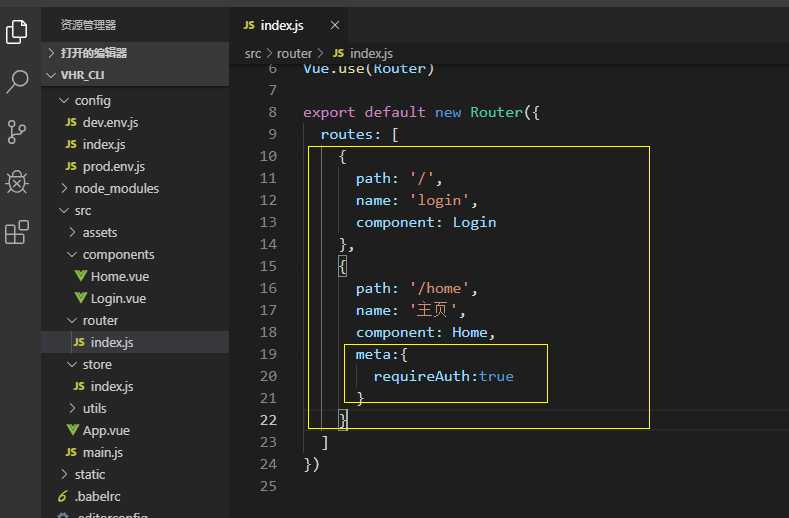Image resolution: width=789 pixels, height=518 pixels.
Task: Open Home.vue component file
Action: pos(135,276)
